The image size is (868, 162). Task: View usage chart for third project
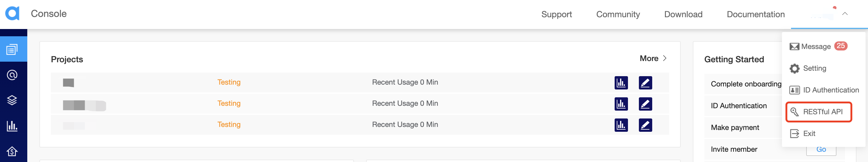click(621, 125)
